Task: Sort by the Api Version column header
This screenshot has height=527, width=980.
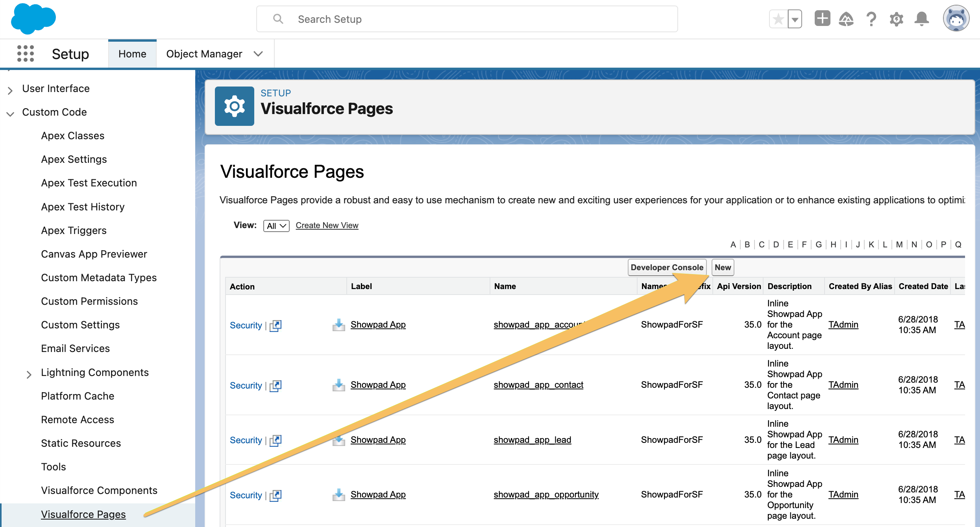Action: (x=739, y=286)
